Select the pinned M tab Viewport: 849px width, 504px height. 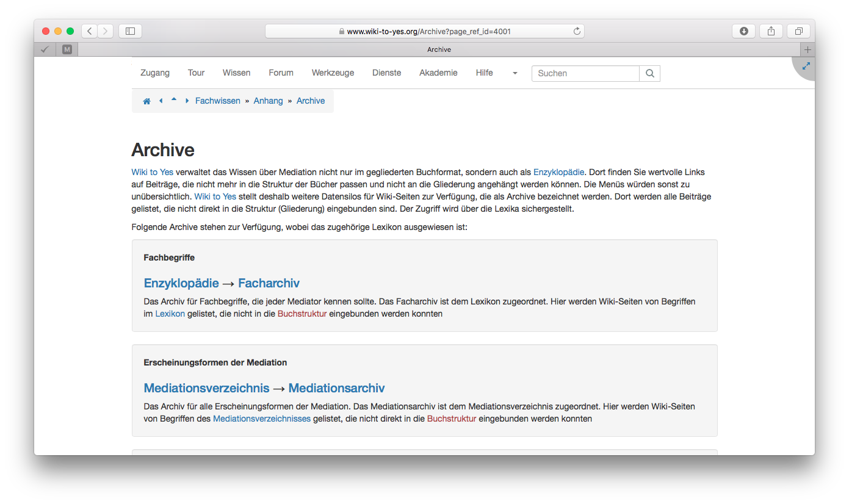67,49
